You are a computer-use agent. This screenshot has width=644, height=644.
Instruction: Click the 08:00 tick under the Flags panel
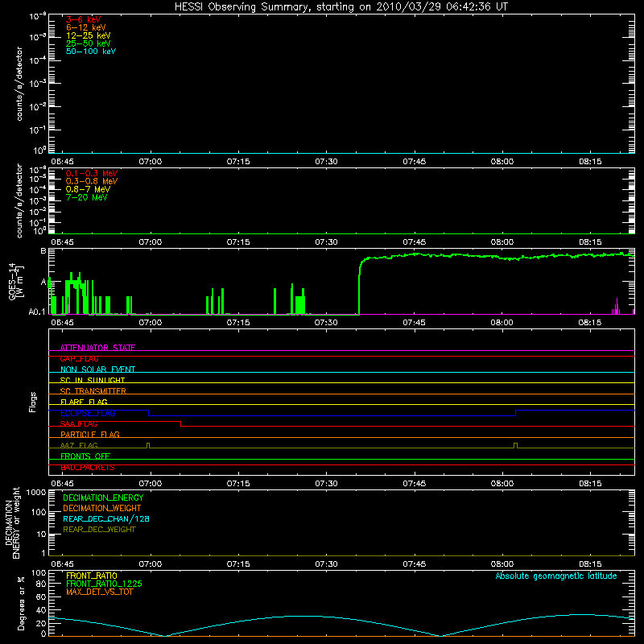[502, 484]
